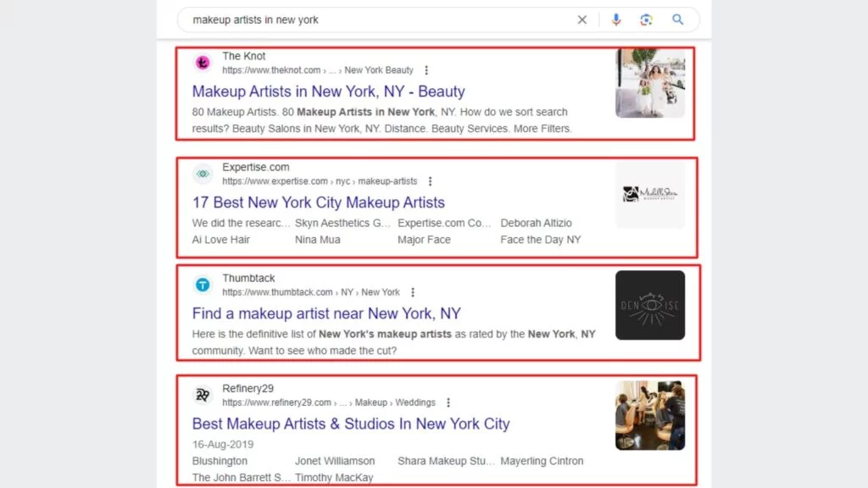868x488 pixels.
Task: Open 'Makeup Artists in New York, NY - Beauty' link
Action: tap(328, 91)
